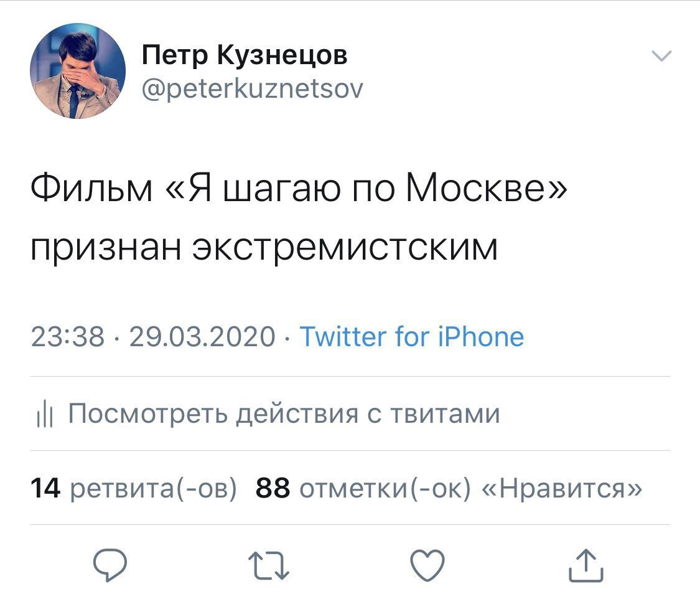Click the likes count number 88

pyautogui.click(x=273, y=489)
